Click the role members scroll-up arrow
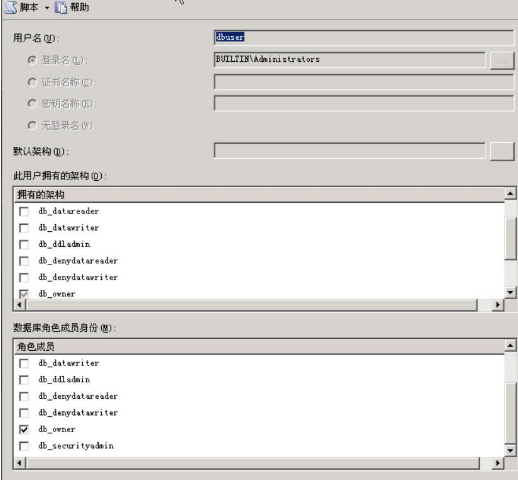518x480 pixels. click(510, 346)
